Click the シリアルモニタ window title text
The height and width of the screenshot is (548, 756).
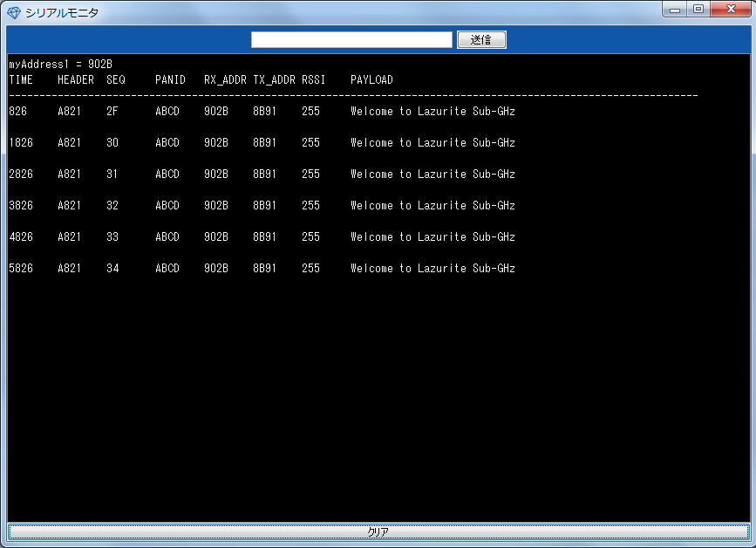click(x=62, y=12)
